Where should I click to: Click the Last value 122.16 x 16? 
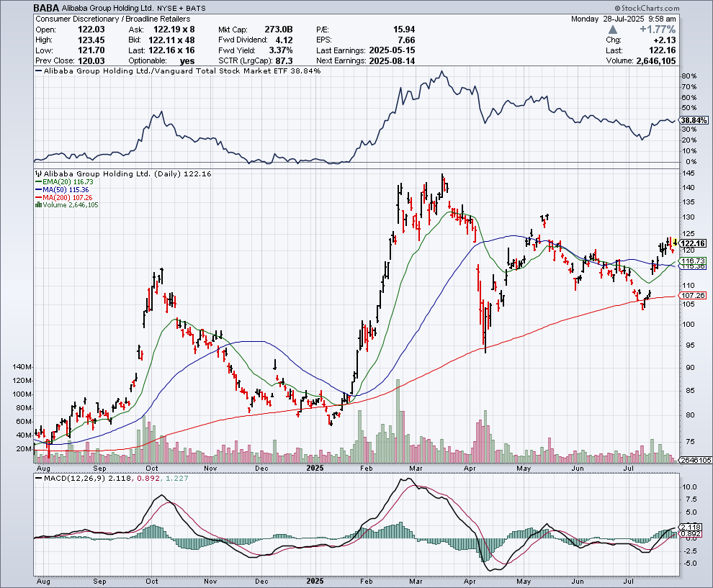tap(171, 50)
